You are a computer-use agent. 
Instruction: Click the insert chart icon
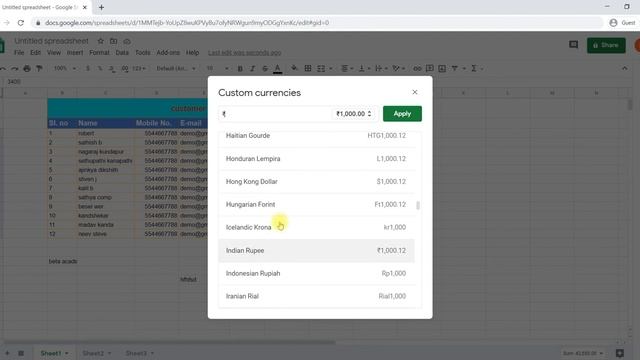442,69
